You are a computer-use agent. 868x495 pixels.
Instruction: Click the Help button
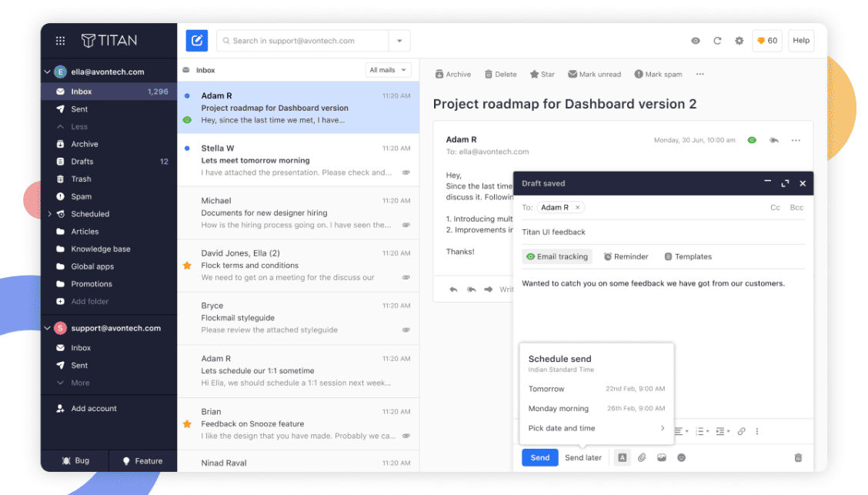(801, 41)
